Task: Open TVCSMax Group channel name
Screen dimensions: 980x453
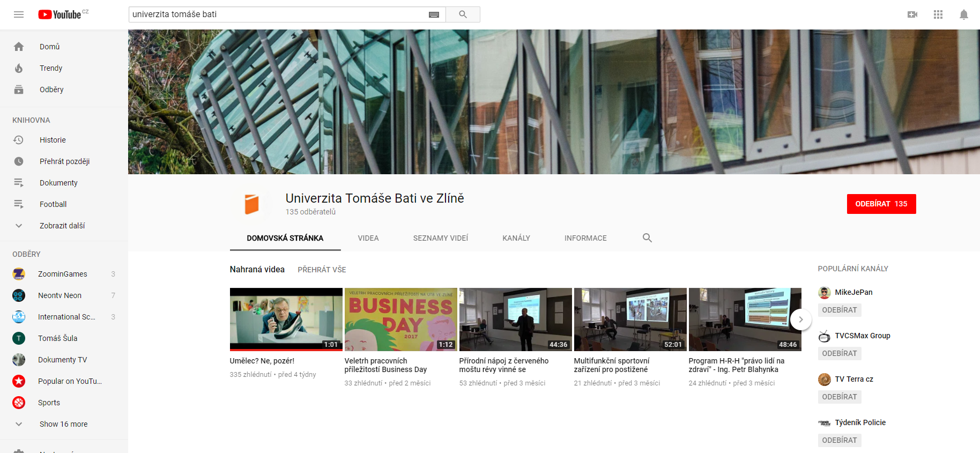Action: (863, 336)
